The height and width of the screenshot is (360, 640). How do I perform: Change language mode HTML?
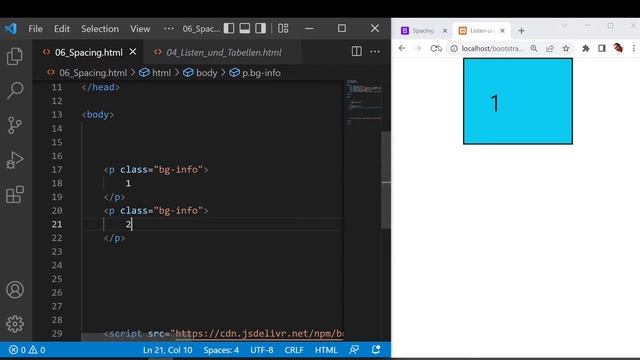pos(326,350)
